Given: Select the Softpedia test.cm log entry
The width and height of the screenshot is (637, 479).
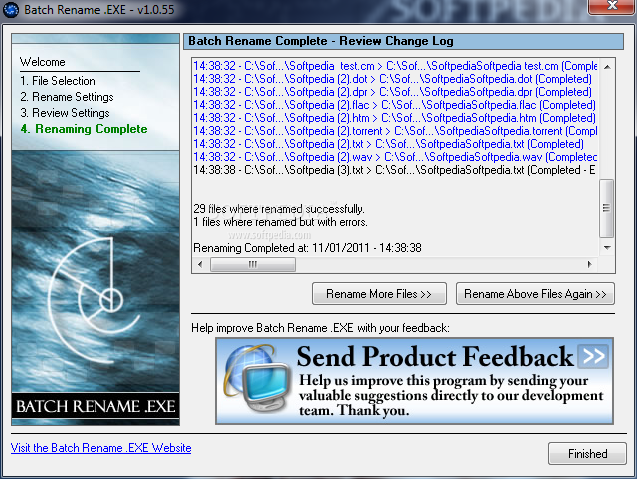Looking at the screenshot, I should click(x=395, y=66).
